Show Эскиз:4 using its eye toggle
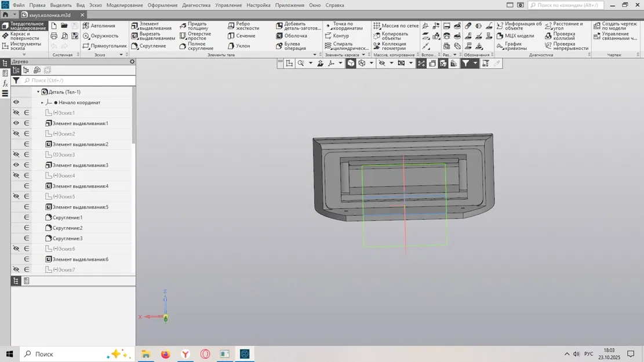This screenshot has height=362, width=644. click(x=16, y=175)
